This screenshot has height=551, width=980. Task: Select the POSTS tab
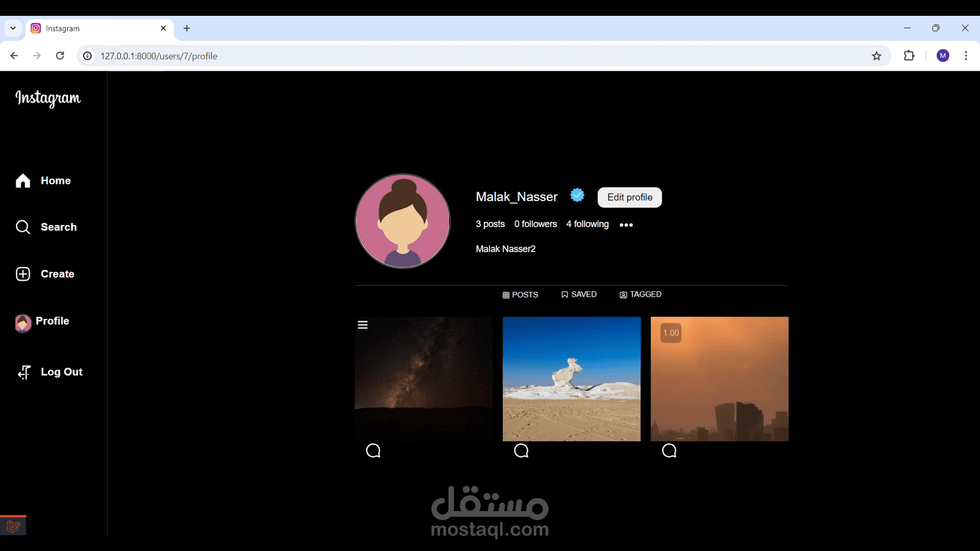coord(520,295)
